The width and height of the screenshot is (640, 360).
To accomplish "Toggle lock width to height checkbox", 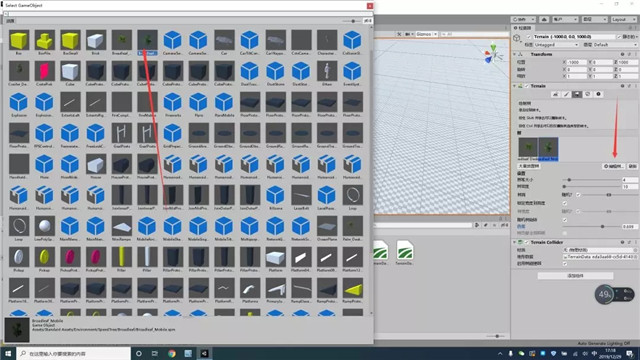I will pyautogui.click(x=565, y=203).
